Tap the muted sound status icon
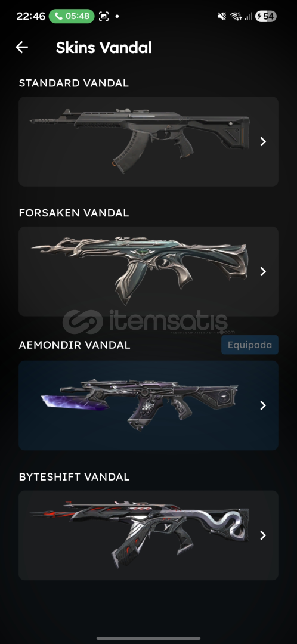 (222, 17)
